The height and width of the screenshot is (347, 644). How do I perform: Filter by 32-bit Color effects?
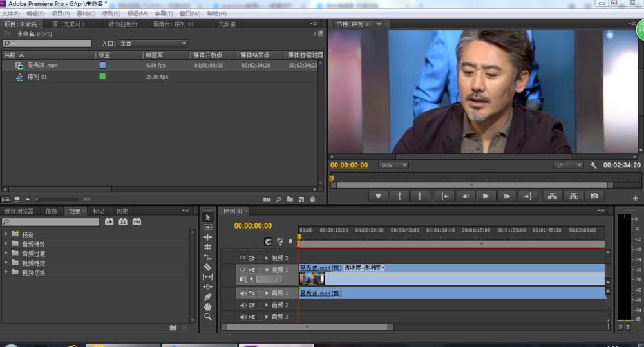pyautogui.click(x=123, y=221)
